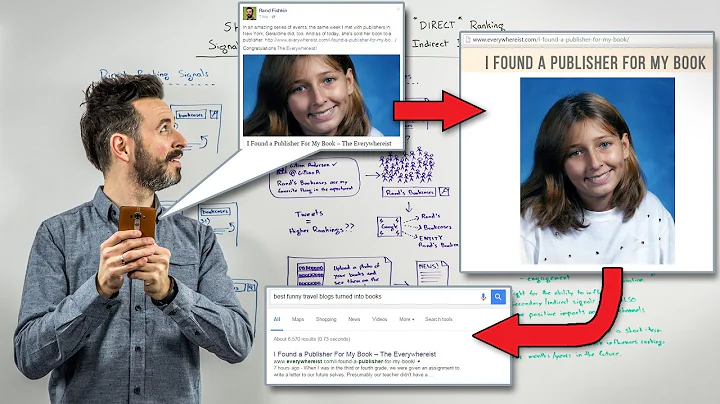Click The Everywhereist mention in the post text
720x404 pixels.
pos(297,48)
